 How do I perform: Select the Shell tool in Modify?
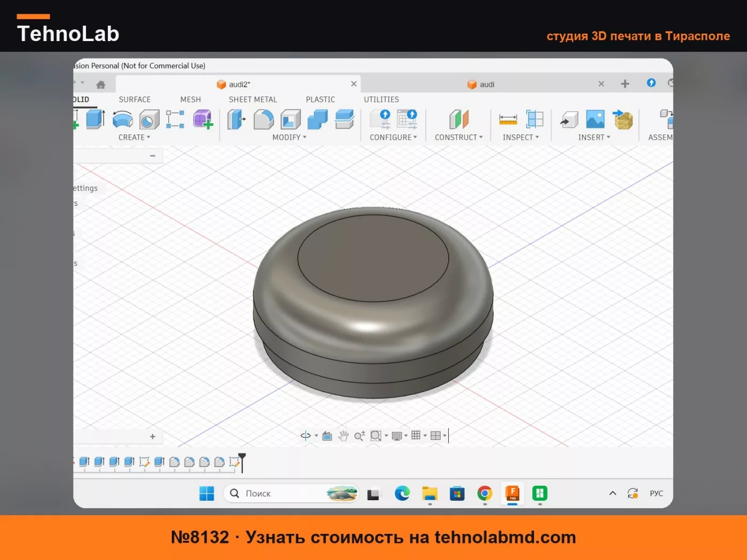pyautogui.click(x=291, y=119)
